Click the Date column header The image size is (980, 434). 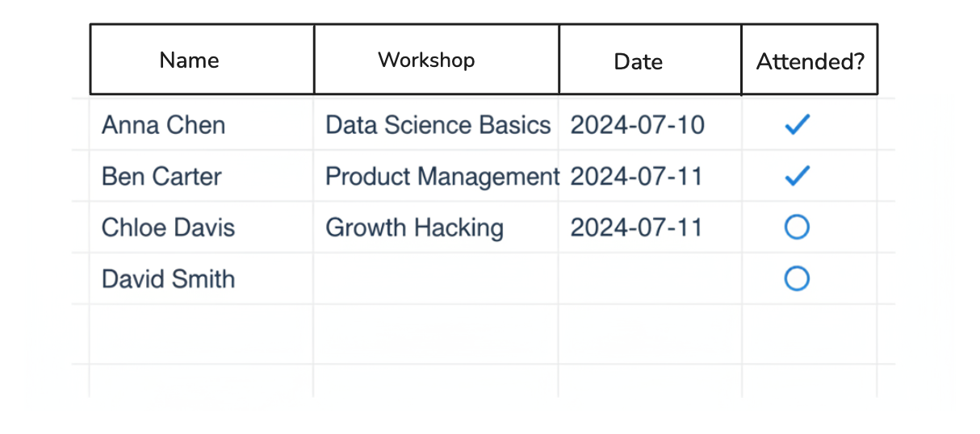638,61
